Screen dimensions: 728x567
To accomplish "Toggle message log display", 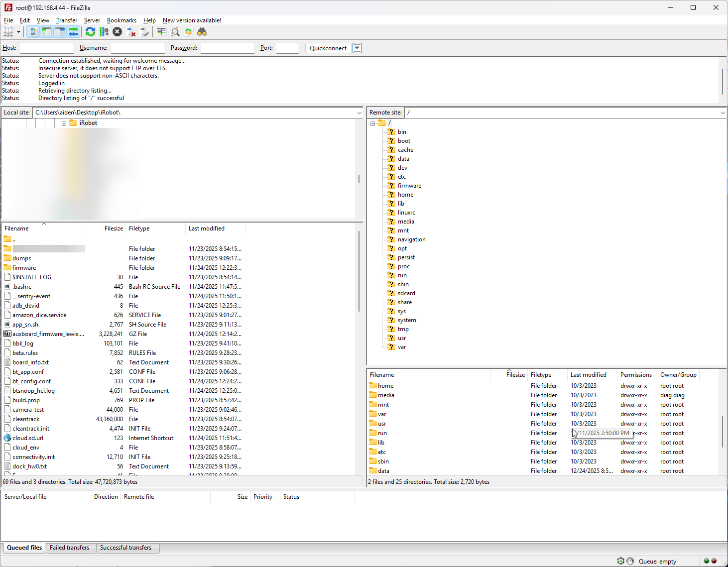I will point(33,32).
